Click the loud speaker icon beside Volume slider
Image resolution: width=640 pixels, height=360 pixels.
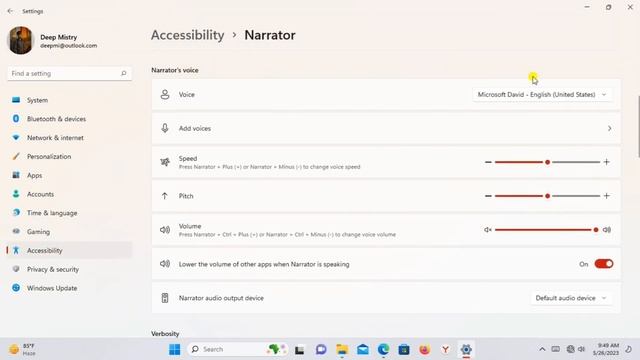pyautogui.click(x=607, y=230)
